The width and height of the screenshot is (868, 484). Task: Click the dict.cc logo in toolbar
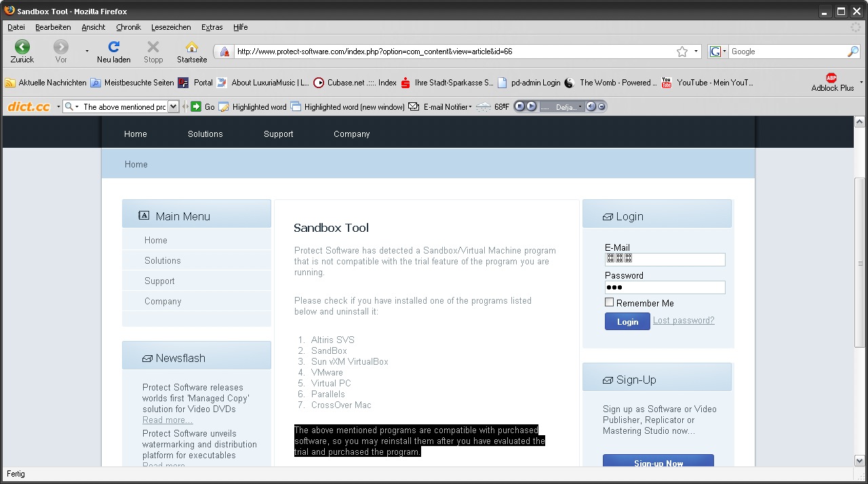coord(29,106)
